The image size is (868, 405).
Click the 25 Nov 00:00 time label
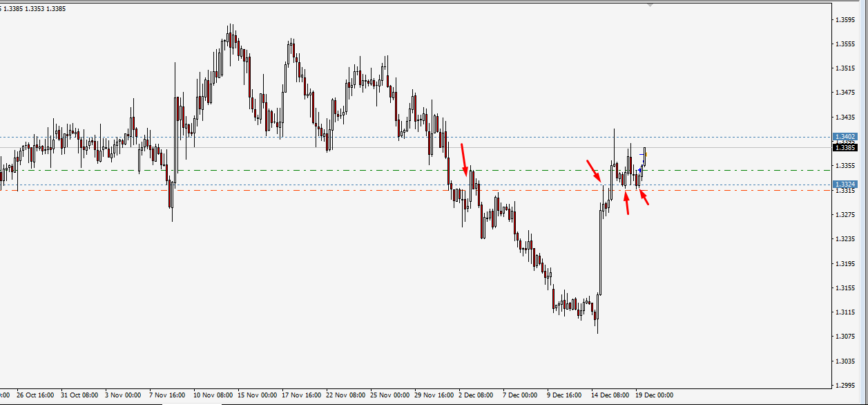point(389,395)
